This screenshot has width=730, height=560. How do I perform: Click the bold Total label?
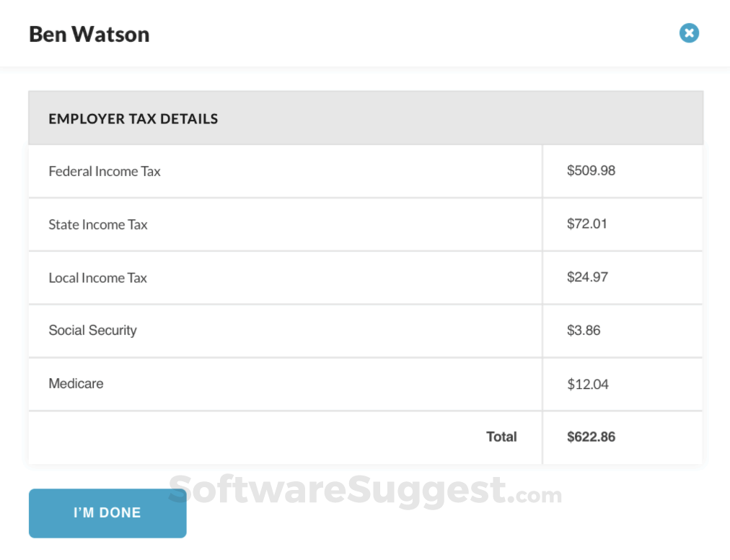point(501,437)
